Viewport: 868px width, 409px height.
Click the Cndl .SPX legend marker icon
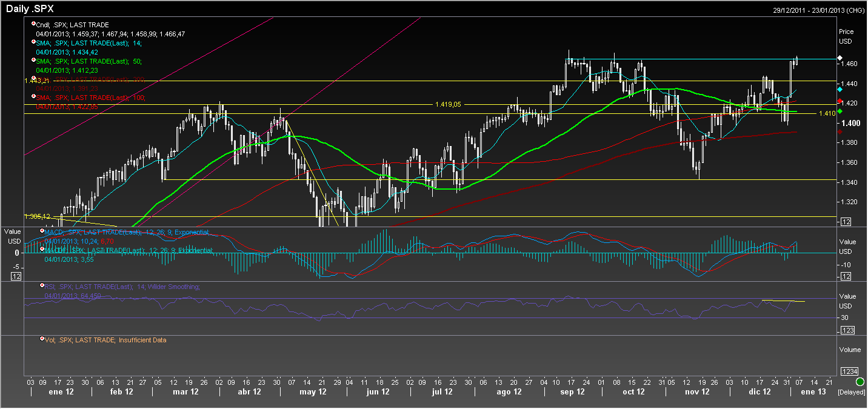click(x=33, y=23)
